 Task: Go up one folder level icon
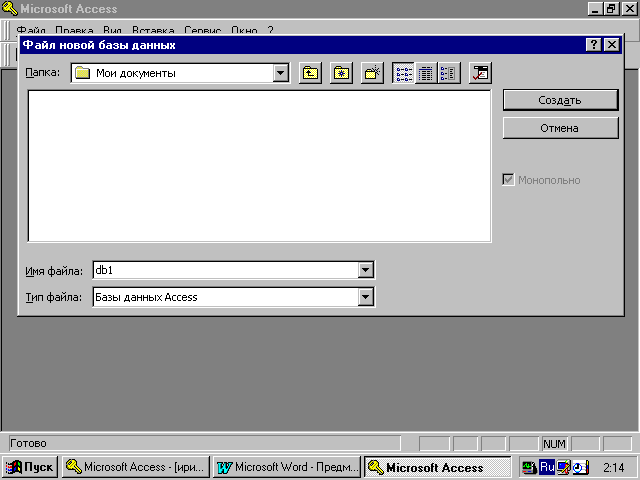[x=310, y=73]
